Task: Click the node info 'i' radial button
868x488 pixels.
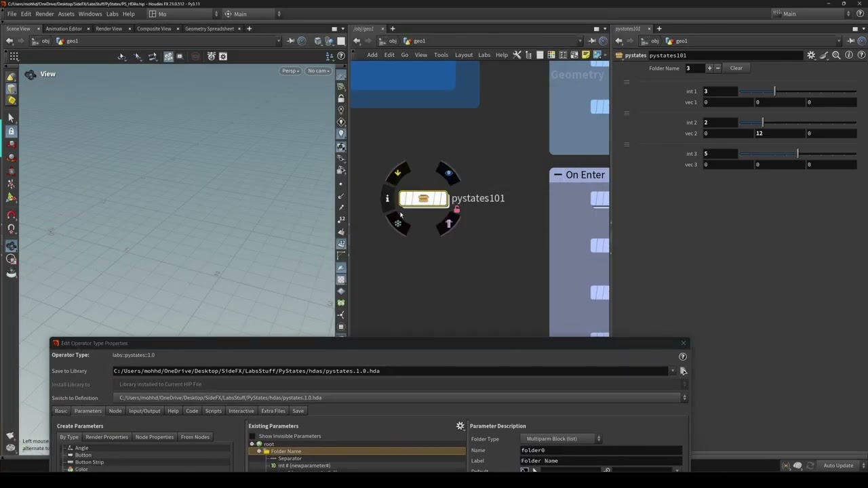Action: tap(387, 199)
